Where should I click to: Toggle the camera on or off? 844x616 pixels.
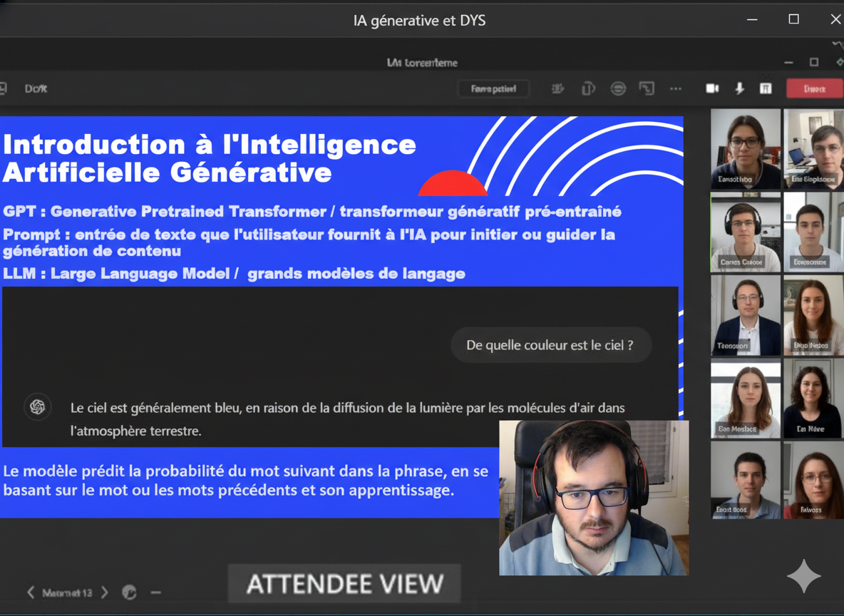point(712,88)
